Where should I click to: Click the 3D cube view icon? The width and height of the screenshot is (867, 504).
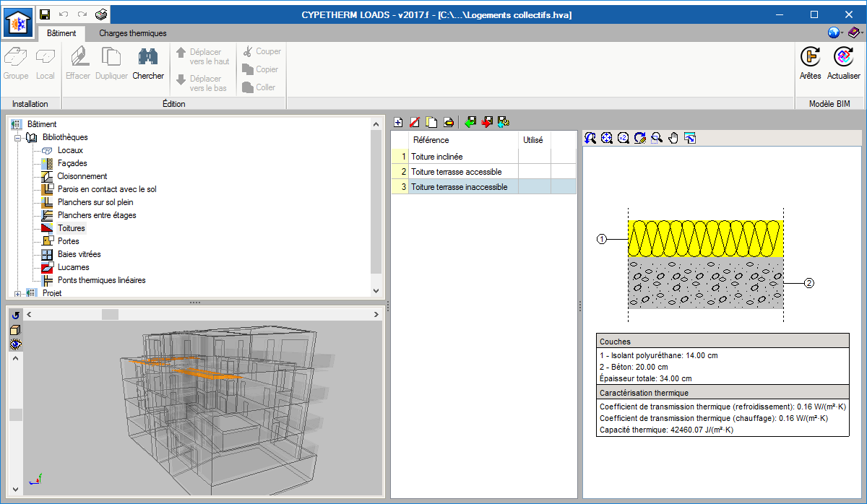15,330
